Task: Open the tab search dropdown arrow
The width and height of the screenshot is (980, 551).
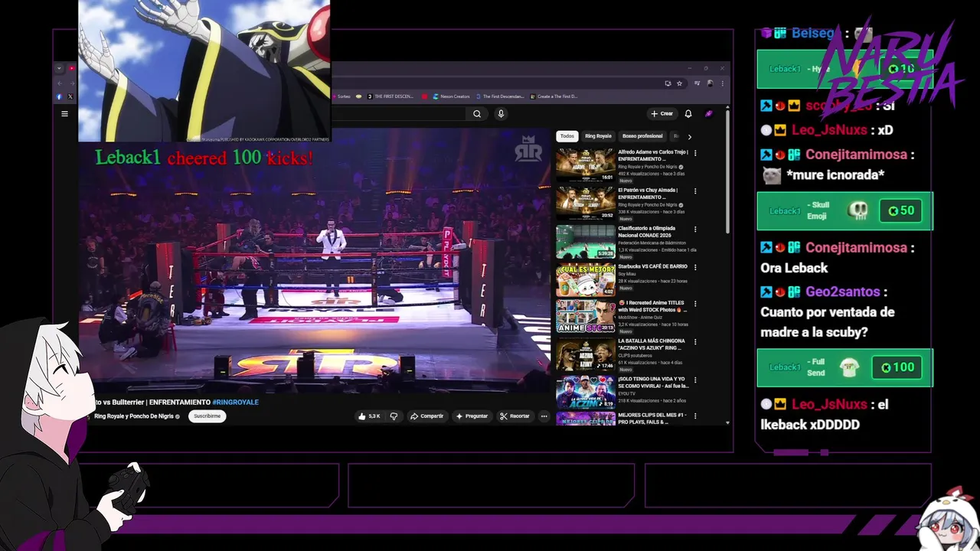Action: click(x=59, y=68)
